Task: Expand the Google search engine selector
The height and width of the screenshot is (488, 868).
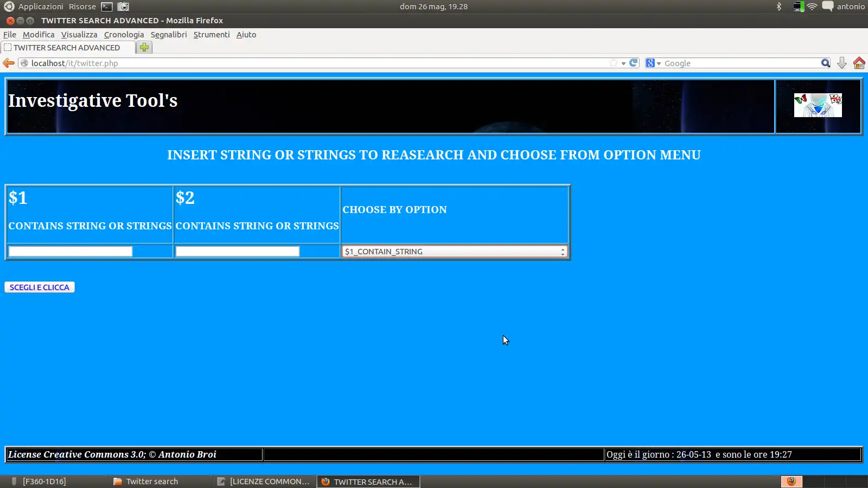Action: [653, 63]
